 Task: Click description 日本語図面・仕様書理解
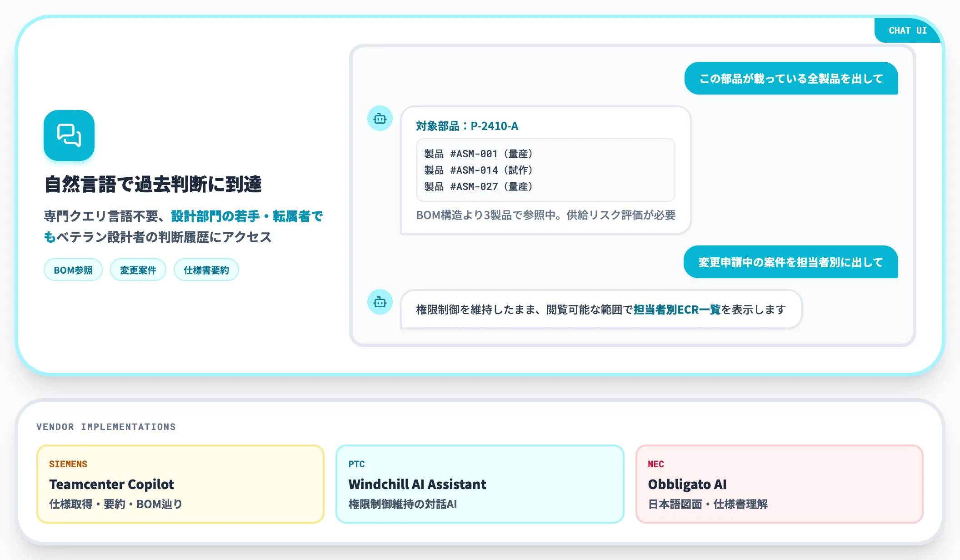(x=708, y=504)
